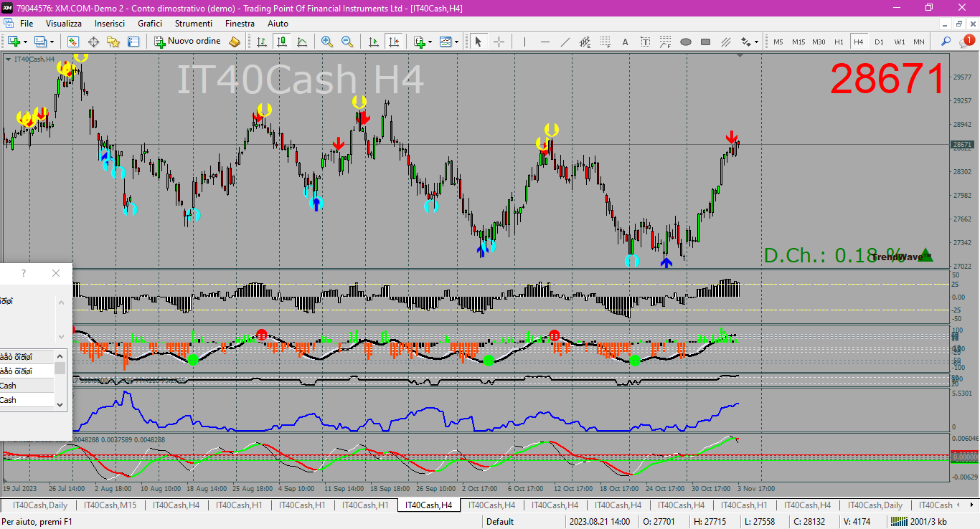The height and width of the screenshot is (529, 980).
Task: Open chart Templates icon
Action: pyautogui.click(x=446, y=42)
